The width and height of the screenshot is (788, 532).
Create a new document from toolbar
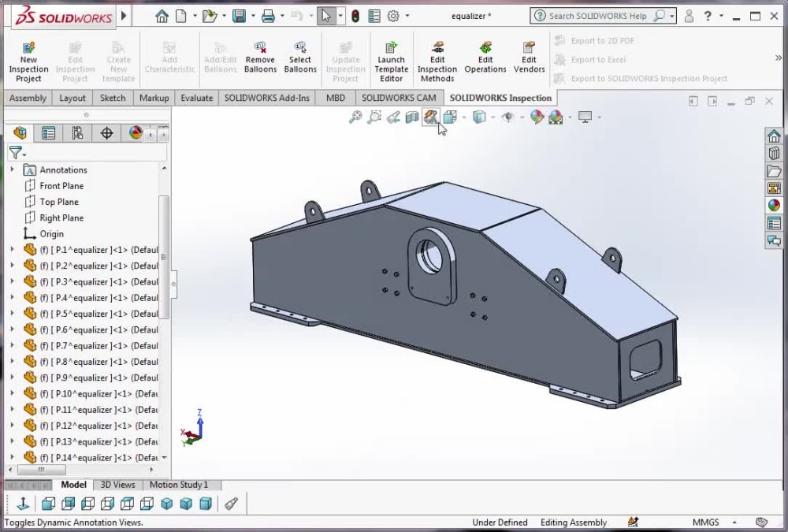(181, 16)
